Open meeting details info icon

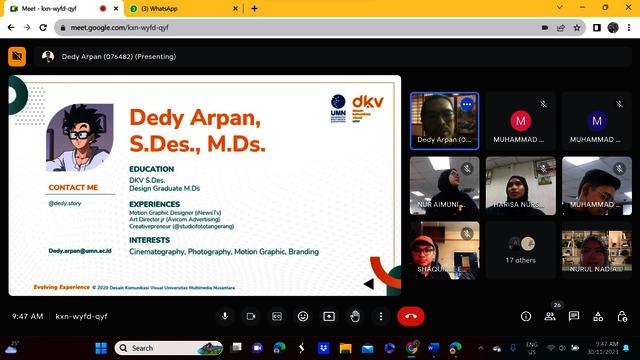pos(526,316)
